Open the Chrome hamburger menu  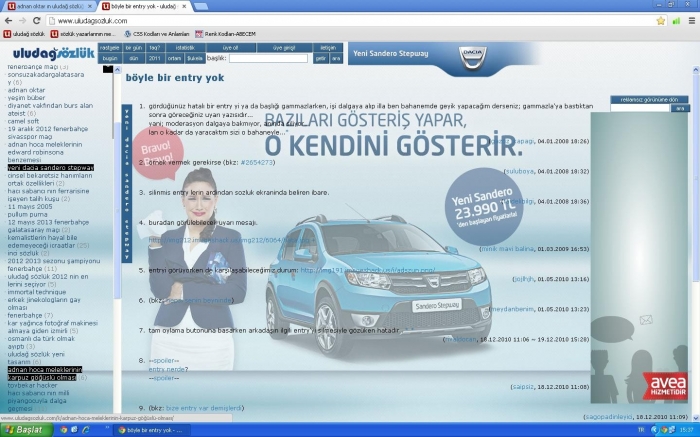pyautogui.click(x=692, y=21)
